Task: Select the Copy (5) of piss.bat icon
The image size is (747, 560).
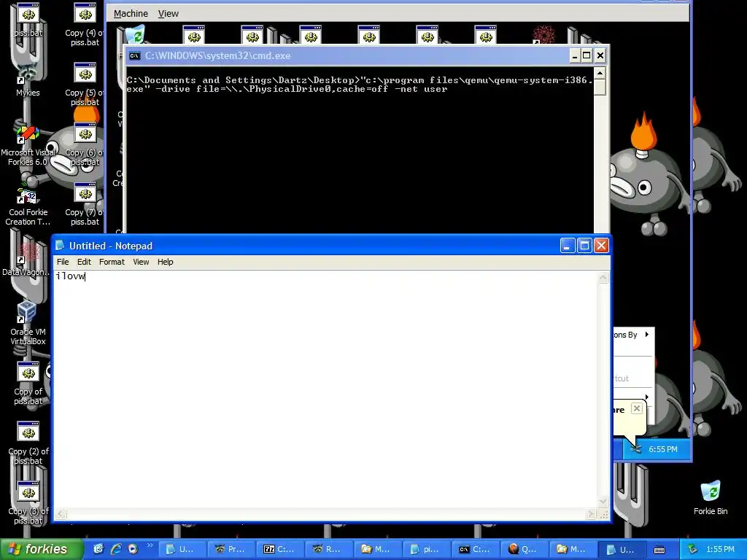Action: pyautogui.click(x=85, y=85)
